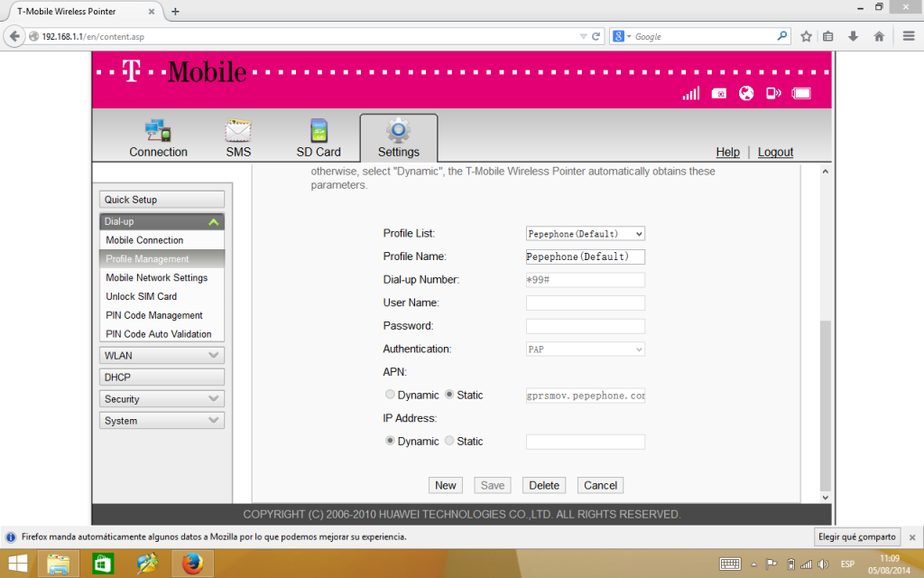This screenshot has width=924, height=578.
Task: Click the signal strength bars icon
Action: click(x=690, y=93)
